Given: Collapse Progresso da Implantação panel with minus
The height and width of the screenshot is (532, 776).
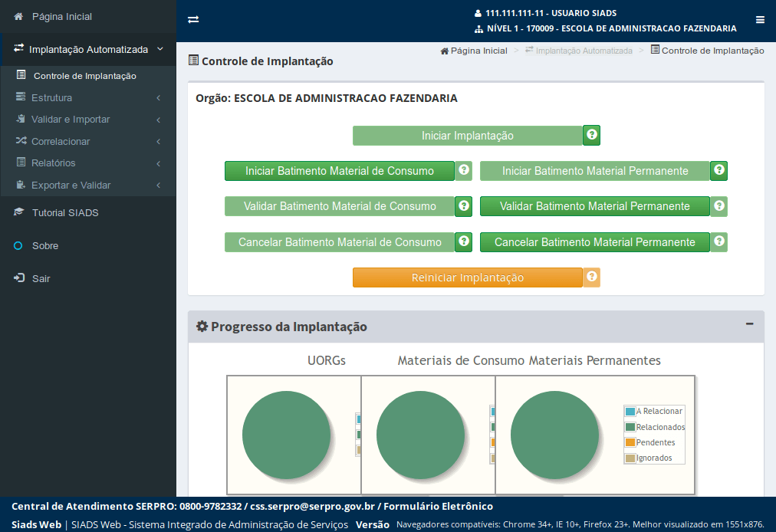Looking at the screenshot, I should (x=750, y=323).
